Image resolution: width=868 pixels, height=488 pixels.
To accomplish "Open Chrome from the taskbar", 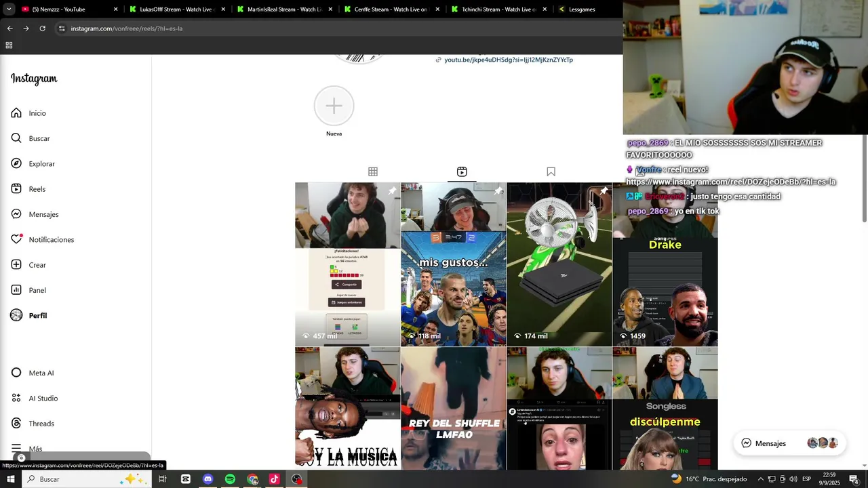I will coord(252,479).
